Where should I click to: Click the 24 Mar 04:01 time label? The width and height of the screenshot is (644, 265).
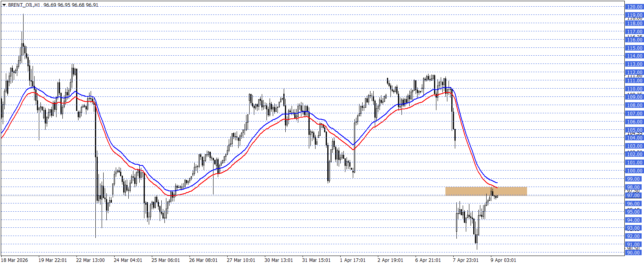(128, 260)
